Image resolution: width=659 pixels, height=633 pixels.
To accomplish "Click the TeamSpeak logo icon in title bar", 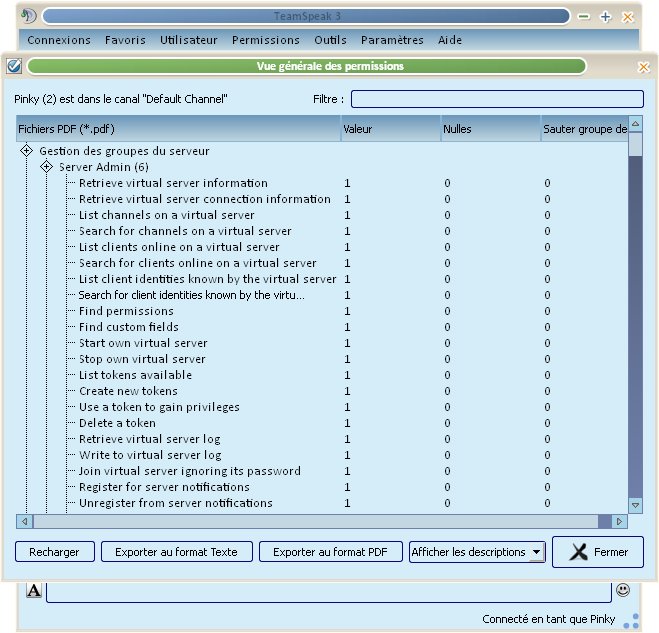I will click(x=29, y=16).
